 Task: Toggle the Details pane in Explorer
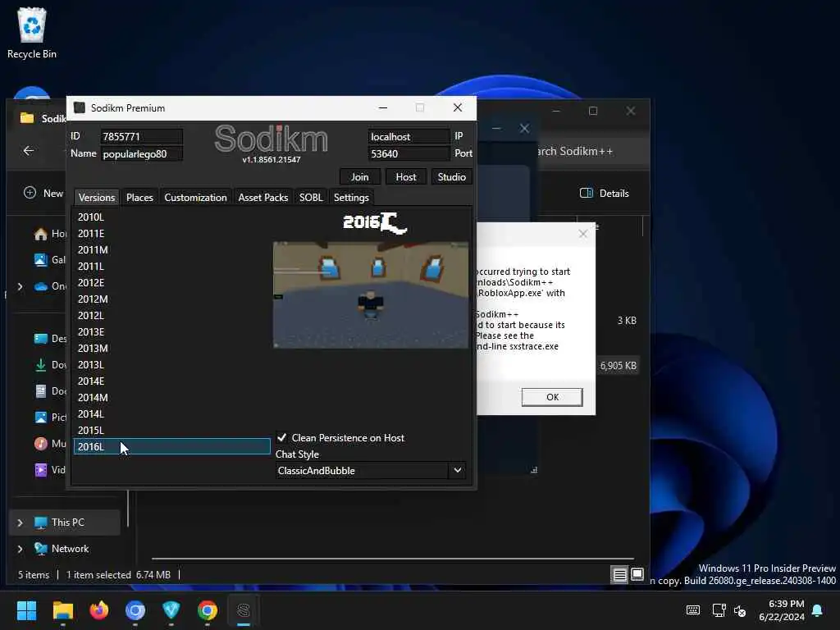tap(605, 193)
